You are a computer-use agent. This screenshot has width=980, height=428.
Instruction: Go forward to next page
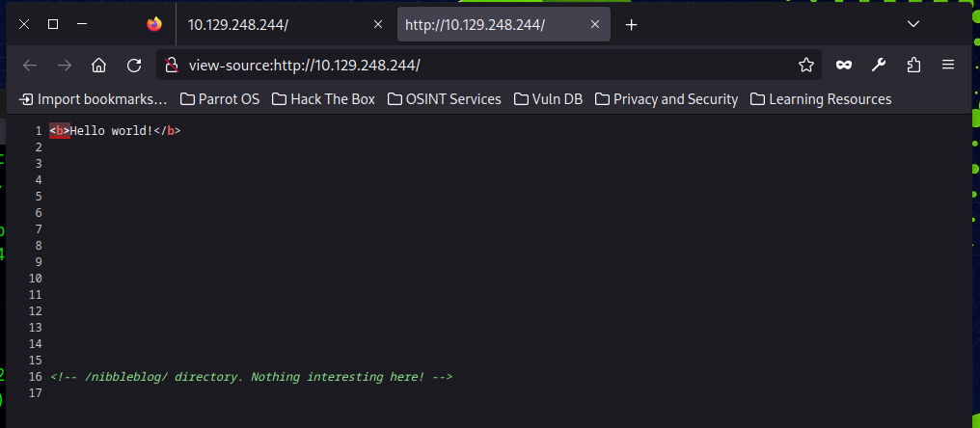(65, 65)
